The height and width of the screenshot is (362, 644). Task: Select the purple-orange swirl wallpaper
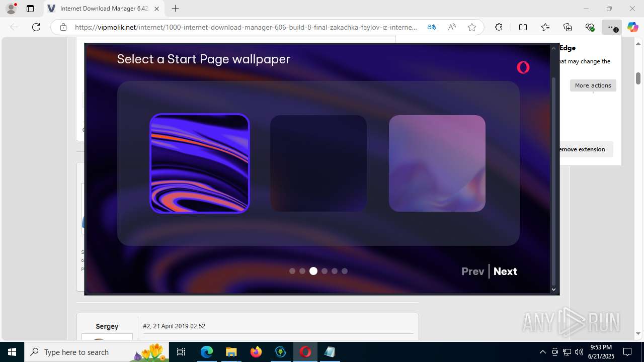point(200,163)
